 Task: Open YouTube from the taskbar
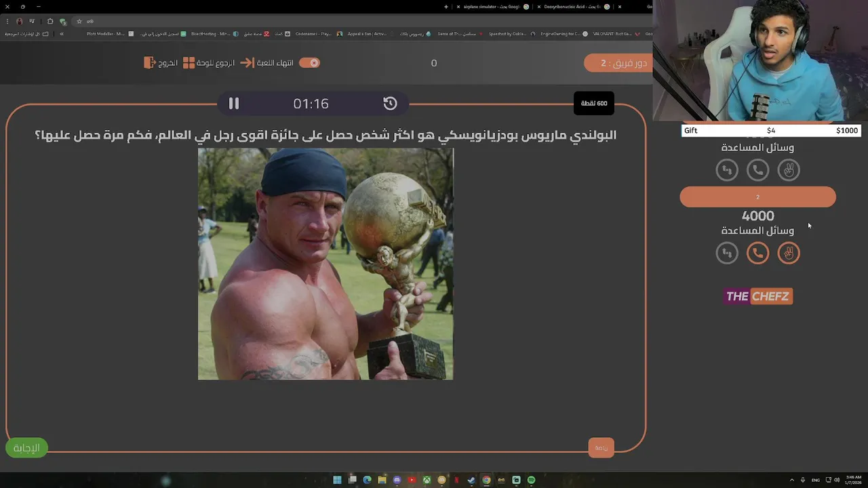412,480
